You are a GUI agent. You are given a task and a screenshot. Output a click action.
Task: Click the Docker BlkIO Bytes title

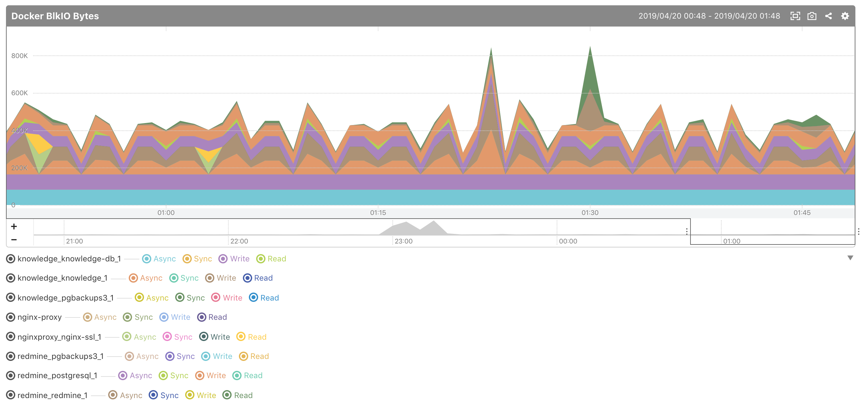[55, 16]
